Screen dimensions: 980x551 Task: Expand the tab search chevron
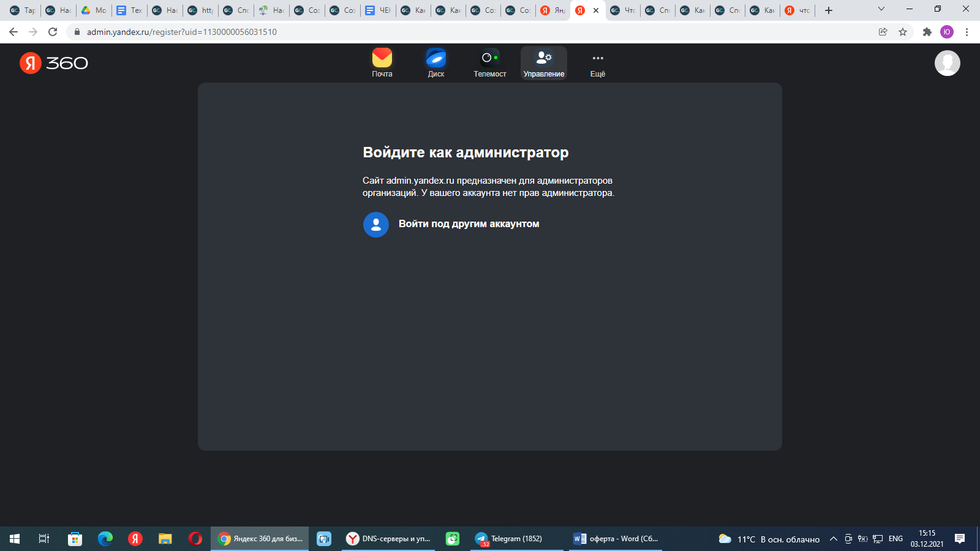click(x=881, y=9)
